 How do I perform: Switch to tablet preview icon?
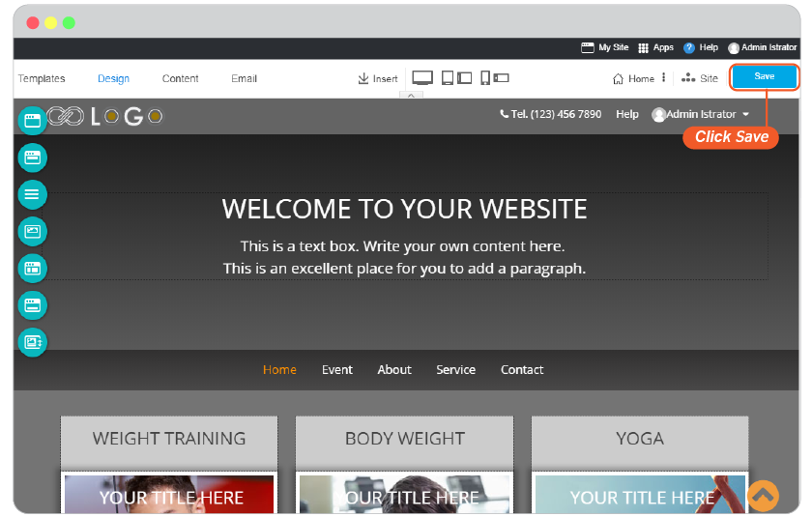447,78
